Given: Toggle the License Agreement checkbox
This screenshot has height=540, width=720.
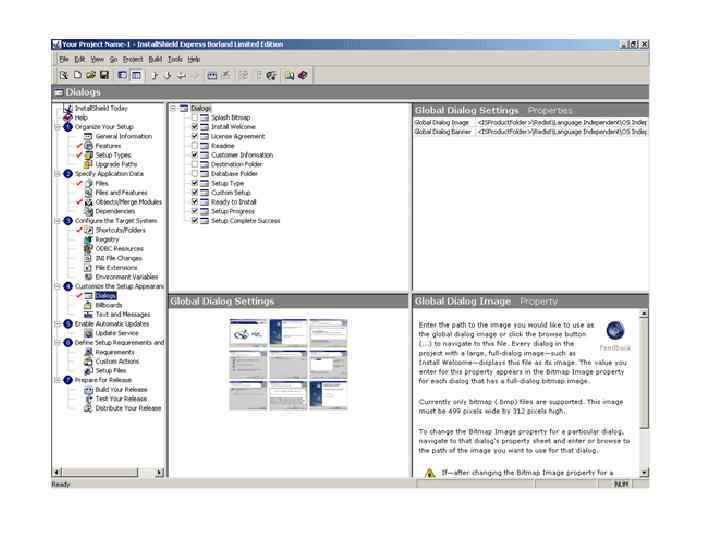Looking at the screenshot, I should coord(195,136).
